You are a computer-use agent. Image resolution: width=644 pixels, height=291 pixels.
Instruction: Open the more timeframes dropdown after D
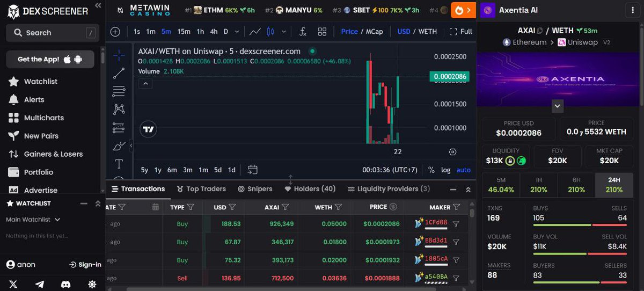point(237,32)
